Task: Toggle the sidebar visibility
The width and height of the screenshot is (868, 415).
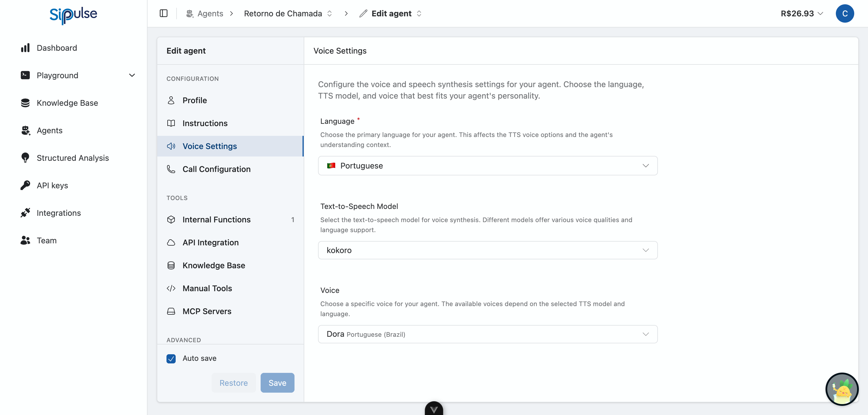Action: click(164, 13)
